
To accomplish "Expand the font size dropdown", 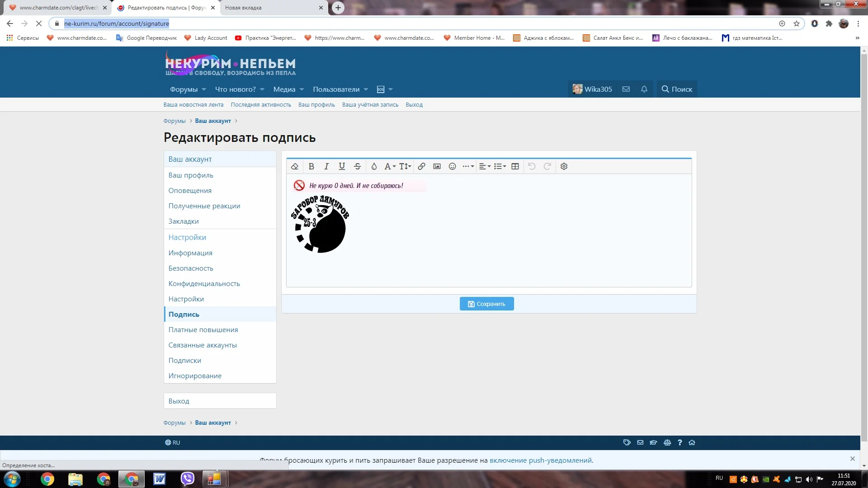I will point(405,166).
